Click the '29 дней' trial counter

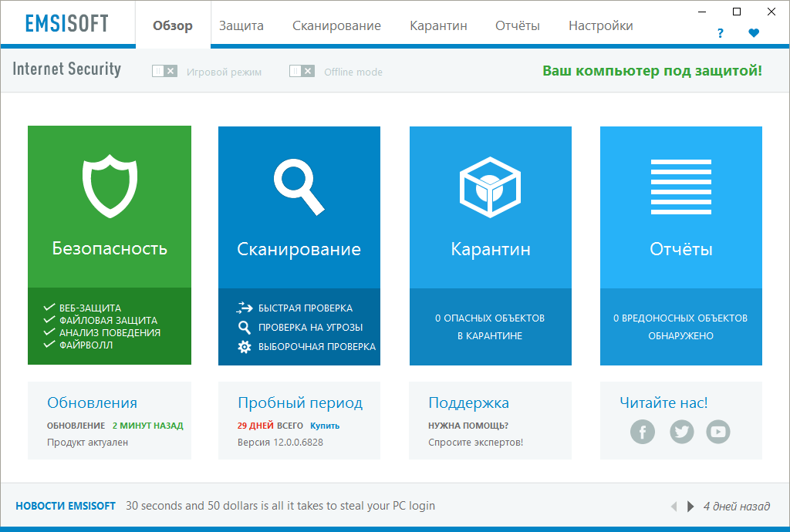tap(255, 426)
